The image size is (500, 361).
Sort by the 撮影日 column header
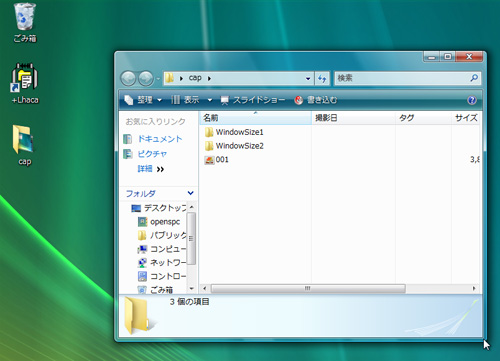[353, 118]
